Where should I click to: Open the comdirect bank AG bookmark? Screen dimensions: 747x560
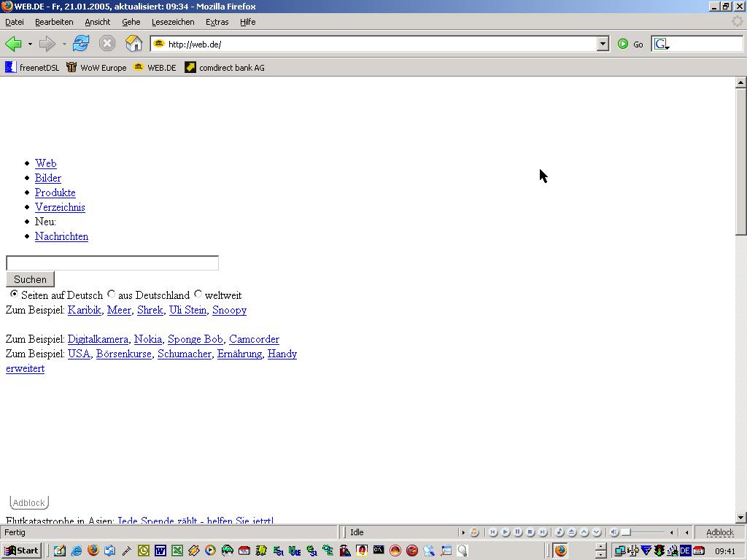tap(225, 68)
